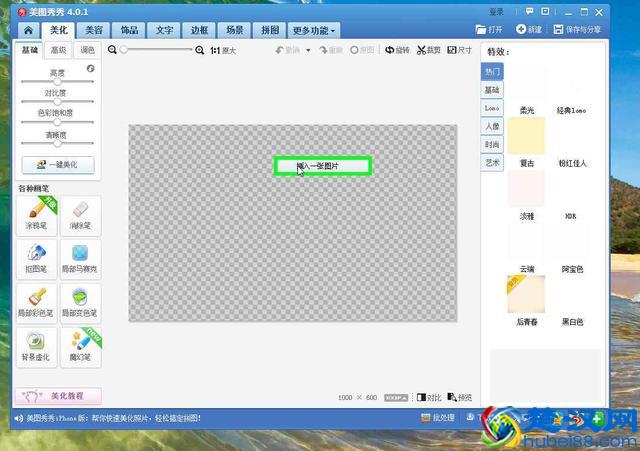
Task: Expand the 撤销 undo history arrow
Action: [310, 50]
